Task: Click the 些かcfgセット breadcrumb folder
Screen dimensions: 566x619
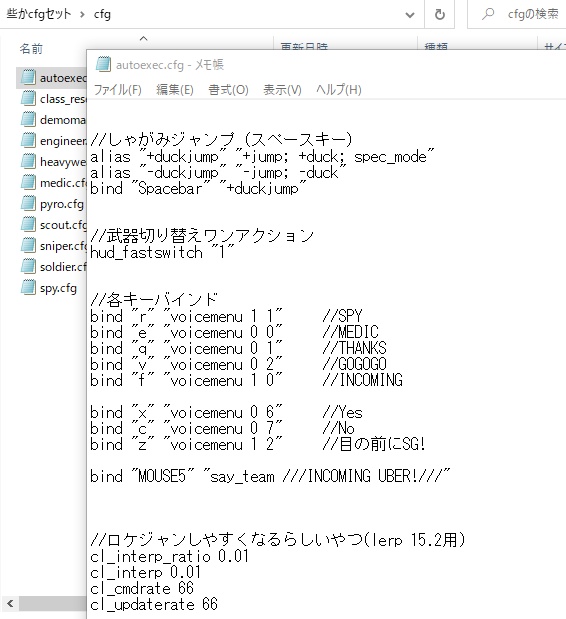Action: (39, 15)
